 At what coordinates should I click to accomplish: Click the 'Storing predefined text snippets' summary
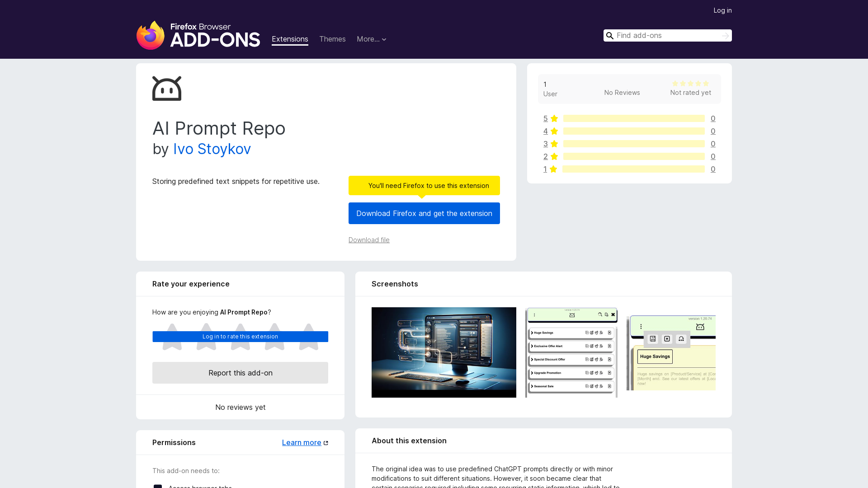point(236,181)
